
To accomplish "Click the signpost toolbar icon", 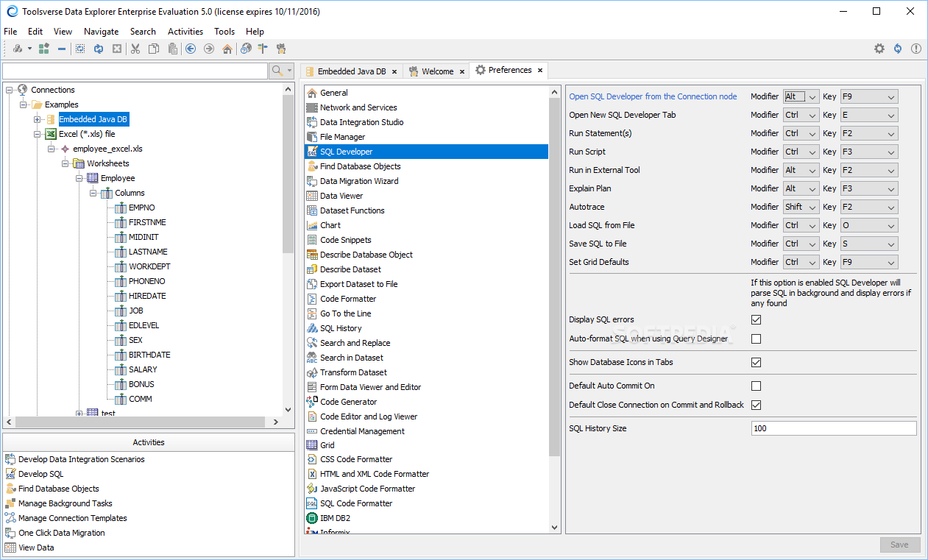I will 263,49.
